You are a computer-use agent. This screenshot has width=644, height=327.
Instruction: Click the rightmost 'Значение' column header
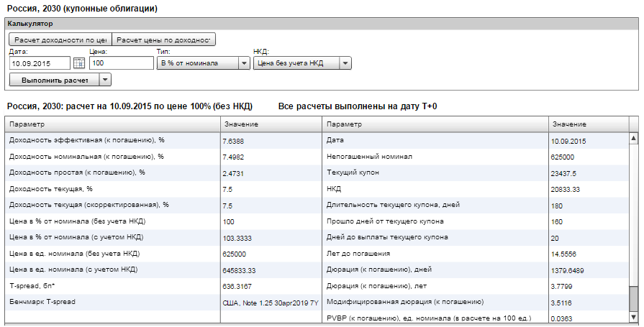[x=587, y=124]
